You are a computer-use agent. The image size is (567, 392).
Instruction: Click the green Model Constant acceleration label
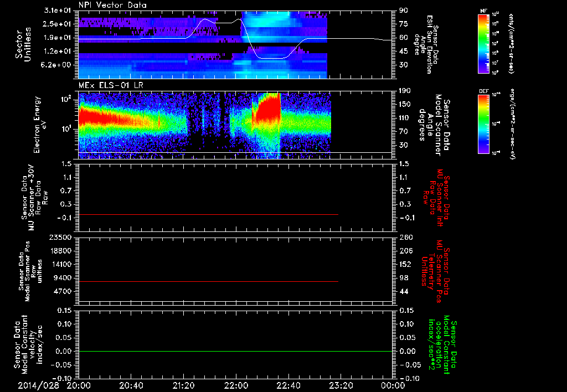point(442,345)
